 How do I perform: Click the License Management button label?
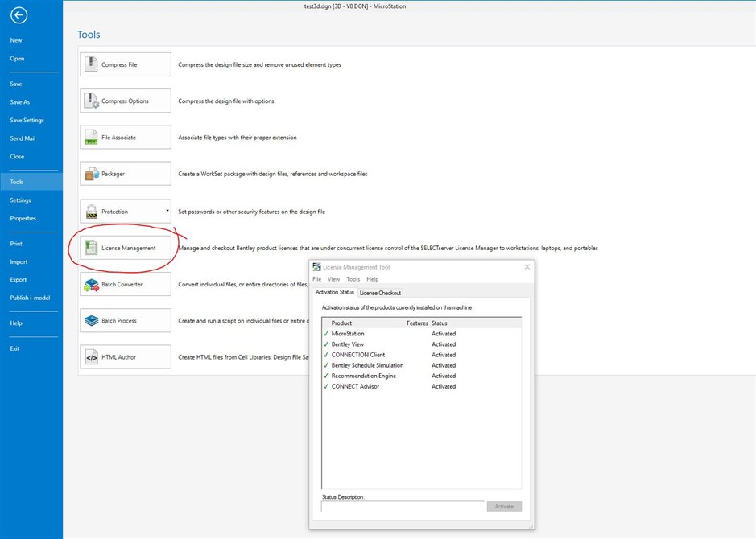click(129, 248)
